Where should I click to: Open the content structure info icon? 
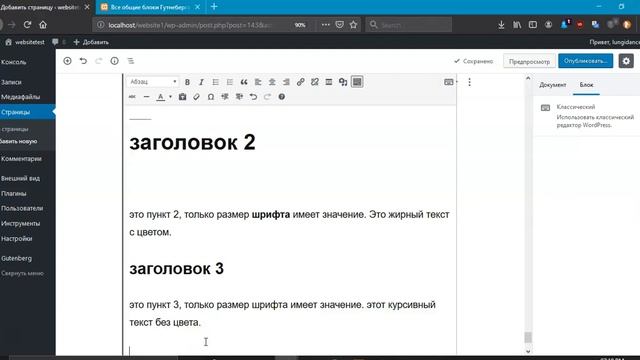[x=115, y=61]
